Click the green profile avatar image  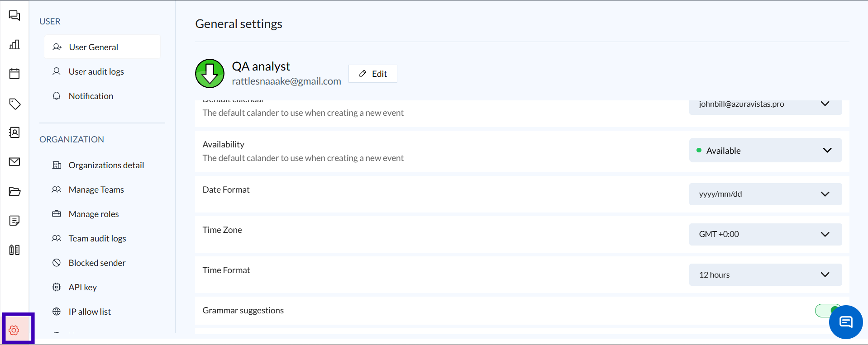click(x=210, y=73)
